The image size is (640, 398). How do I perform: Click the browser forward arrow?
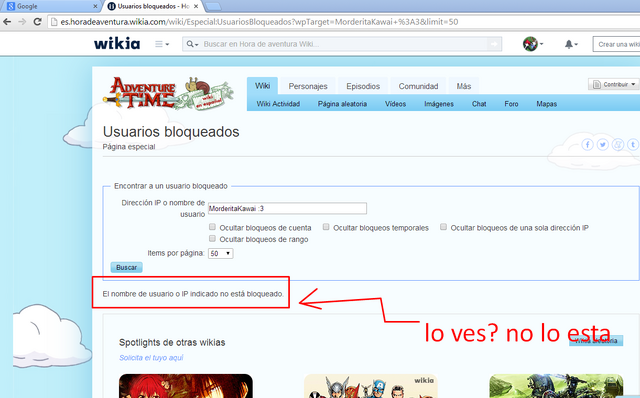pos(22,22)
